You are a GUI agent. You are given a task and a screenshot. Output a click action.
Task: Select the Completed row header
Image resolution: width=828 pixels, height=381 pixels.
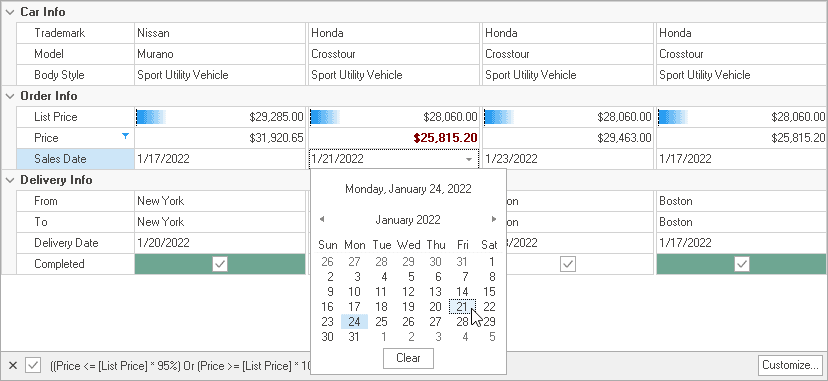point(76,264)
